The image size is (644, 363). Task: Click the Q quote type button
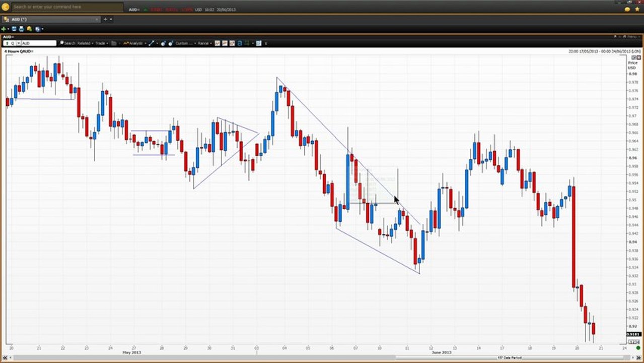pos(13,43)
